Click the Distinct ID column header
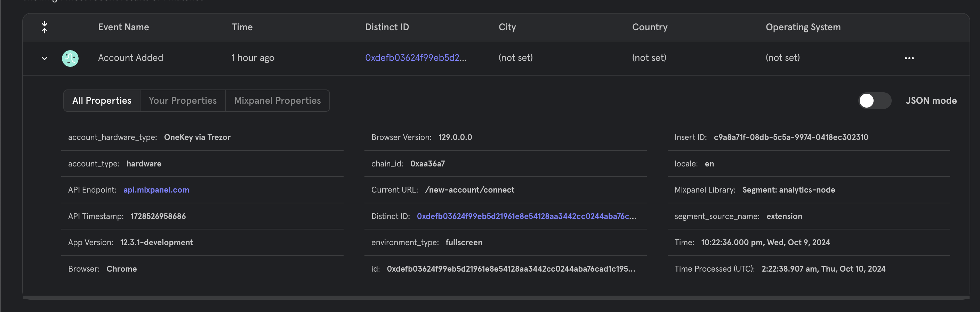The width and height of the screenshot is (980, 312). point(387,27)
